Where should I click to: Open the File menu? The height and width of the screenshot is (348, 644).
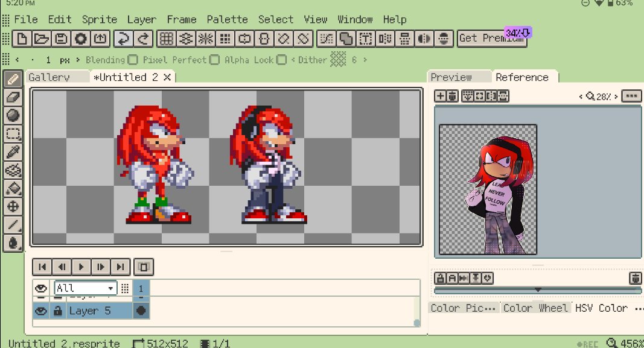[26, 19]
